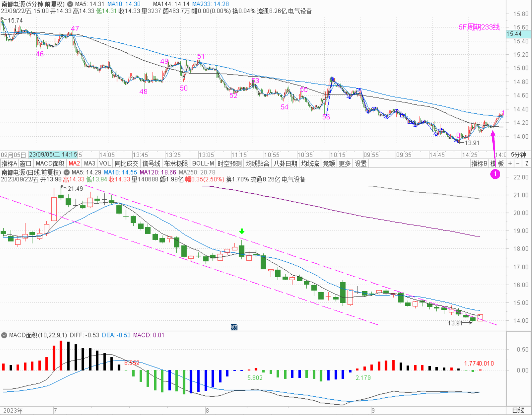Click the 南都电源(日线.前复权) title
532x415 pixels.
click(x=31, y=172)
